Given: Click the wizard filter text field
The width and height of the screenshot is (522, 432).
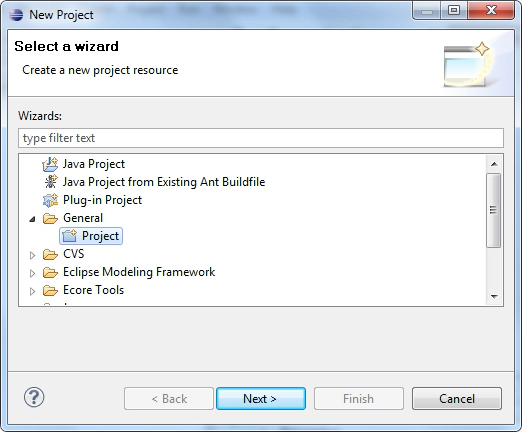Looking at the screenshot, I should tap(261, 138).
